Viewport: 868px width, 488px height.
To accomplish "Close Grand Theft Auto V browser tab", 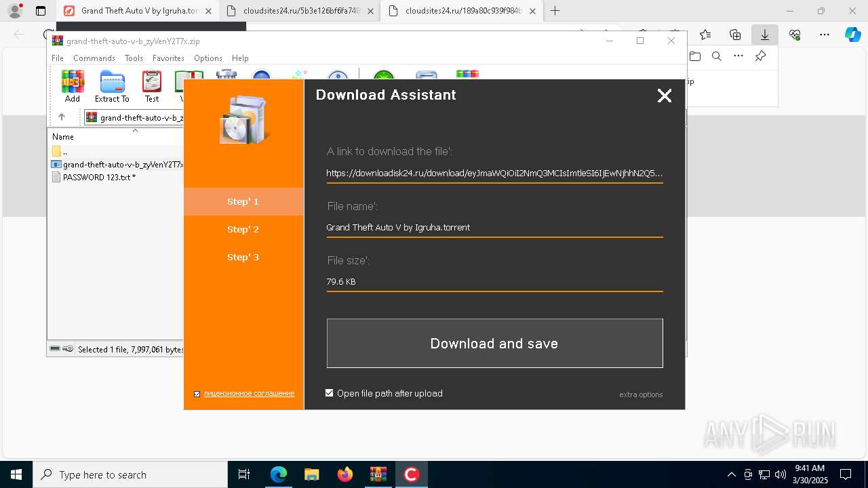I will (208, 11).
